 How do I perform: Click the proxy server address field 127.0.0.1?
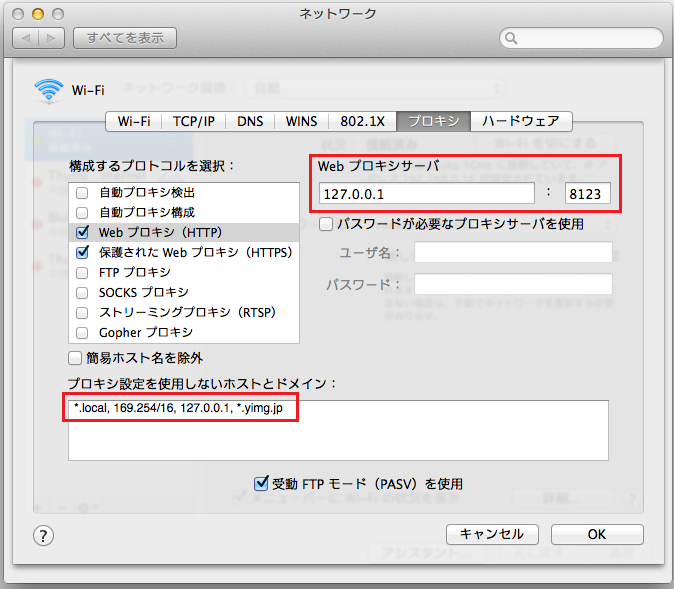pyautogui.click(x=427, y=193)
